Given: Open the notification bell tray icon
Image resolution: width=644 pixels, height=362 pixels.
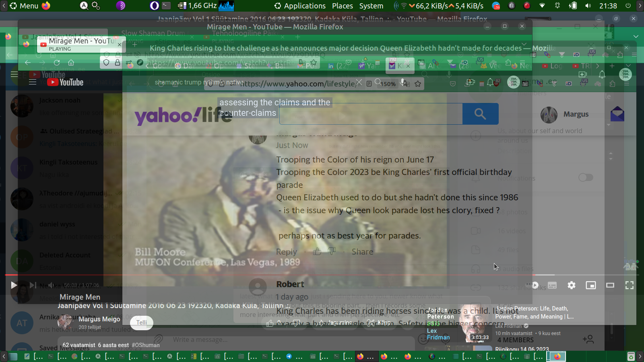Looking at the screenshot, I should point(557,6).
